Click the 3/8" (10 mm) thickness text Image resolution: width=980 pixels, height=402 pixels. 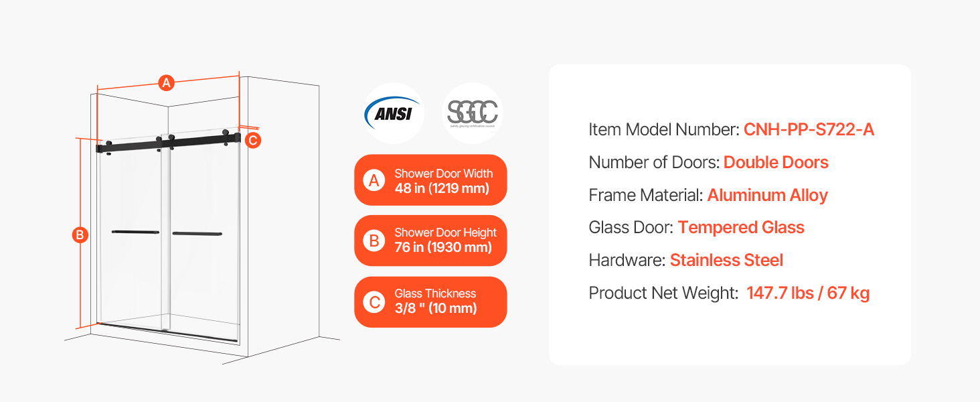436,308
